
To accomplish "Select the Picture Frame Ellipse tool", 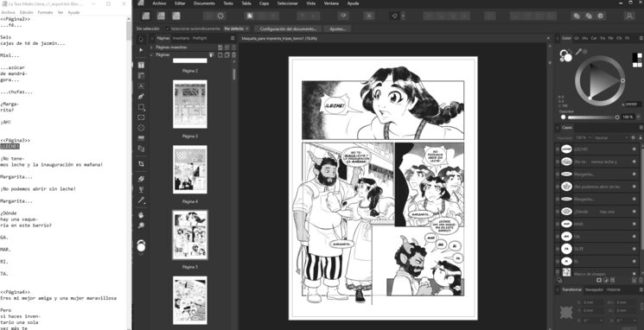I will [141, 128].
